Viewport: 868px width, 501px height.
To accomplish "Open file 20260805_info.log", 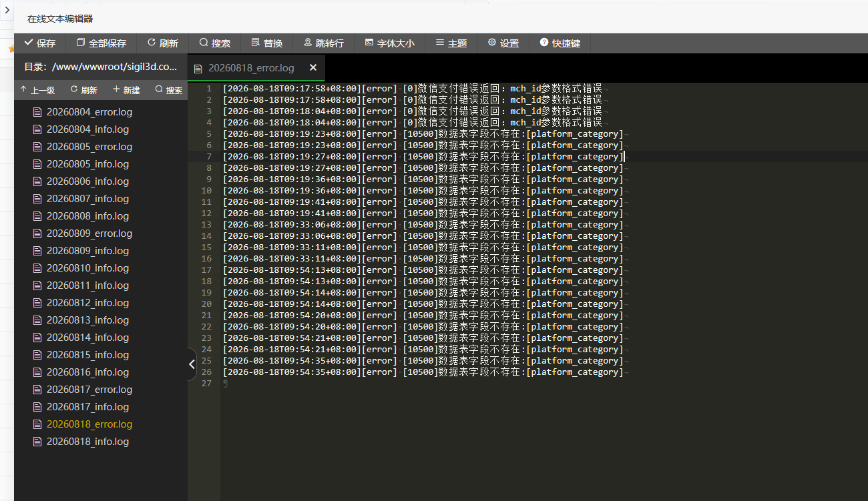I will click(87, 164).
